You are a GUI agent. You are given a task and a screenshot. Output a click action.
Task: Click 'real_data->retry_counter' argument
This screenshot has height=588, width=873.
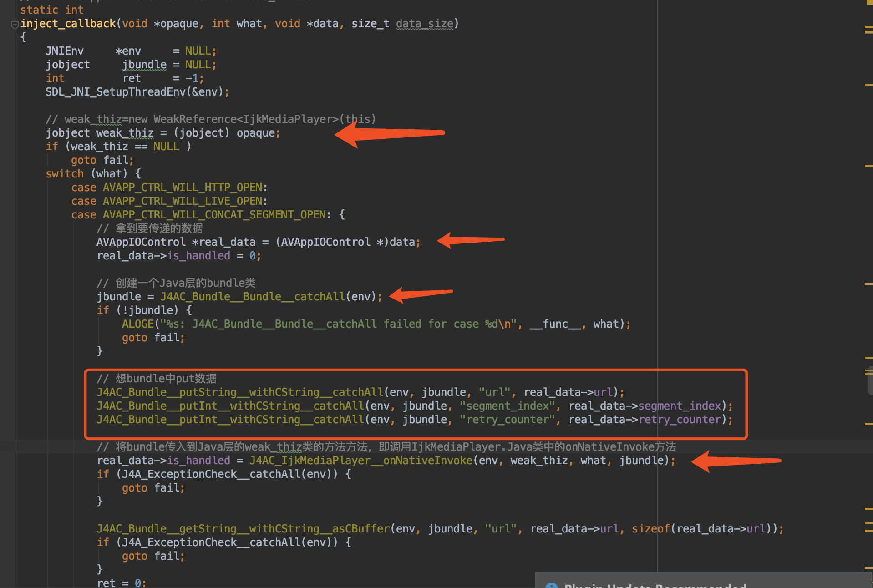click(645, 420)
